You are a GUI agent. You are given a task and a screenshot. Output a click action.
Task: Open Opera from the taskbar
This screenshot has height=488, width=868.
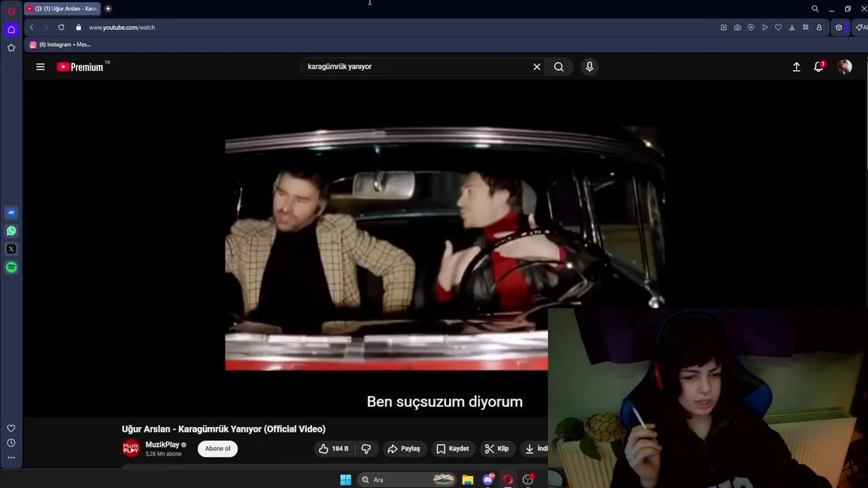coord(507,480)
